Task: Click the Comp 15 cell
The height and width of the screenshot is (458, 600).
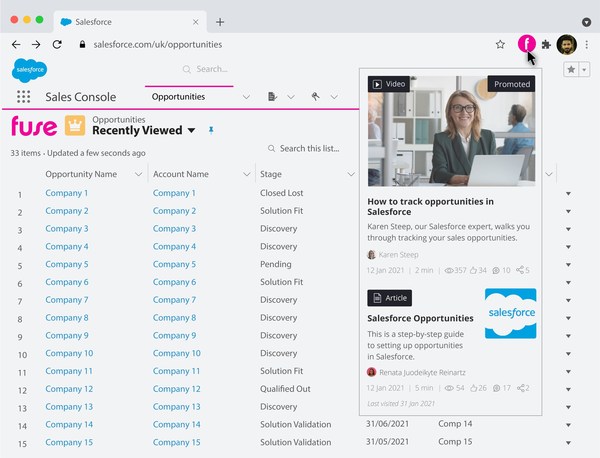Action: 455,442
